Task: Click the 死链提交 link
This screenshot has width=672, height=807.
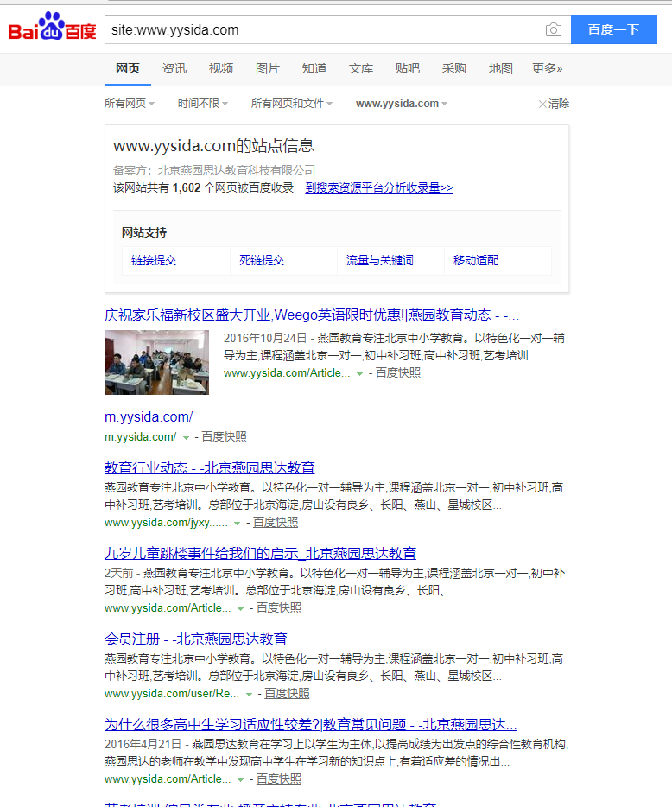Action: point(262,260)
